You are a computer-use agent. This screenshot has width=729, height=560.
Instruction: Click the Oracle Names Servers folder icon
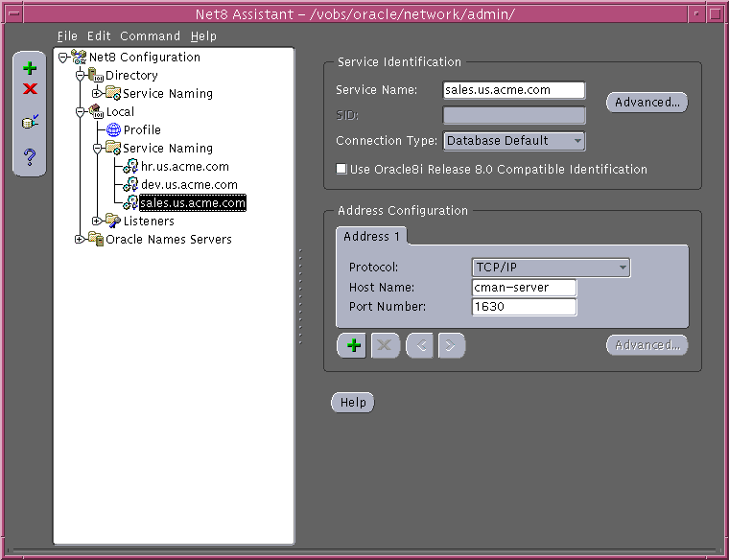pyautogui.click(x=95, y=240)
